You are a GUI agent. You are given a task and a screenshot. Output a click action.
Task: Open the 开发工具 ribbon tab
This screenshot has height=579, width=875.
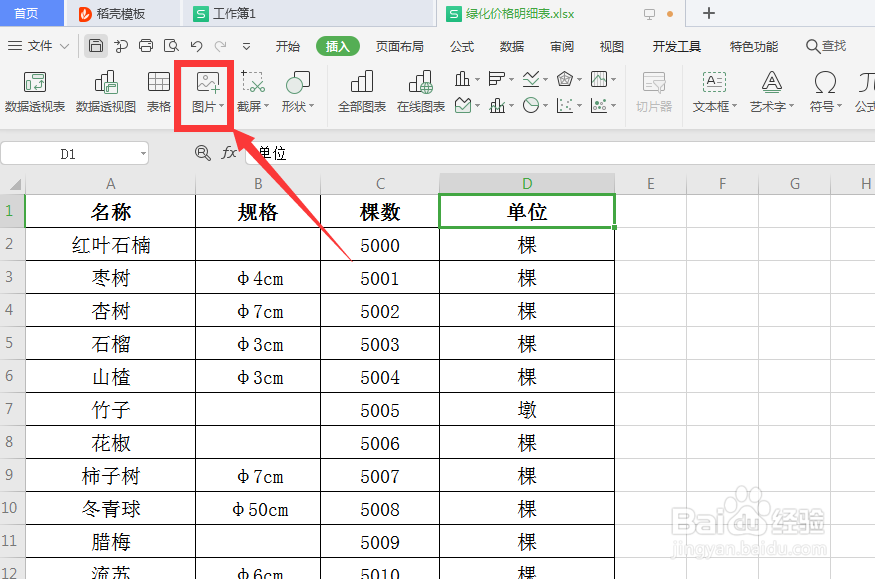[x=676, y=46]
